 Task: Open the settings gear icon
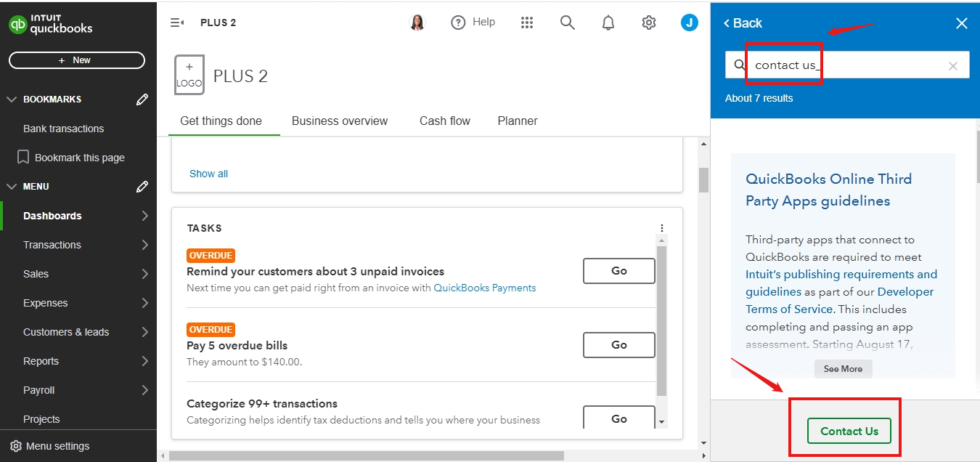point(649,23)
